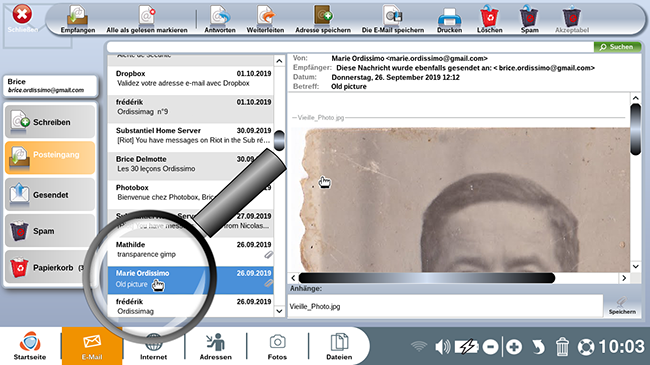The width and height of the screenshot is (650, 365).
Task: Click the speaker volume icon
Action: (x=443, y=346)
